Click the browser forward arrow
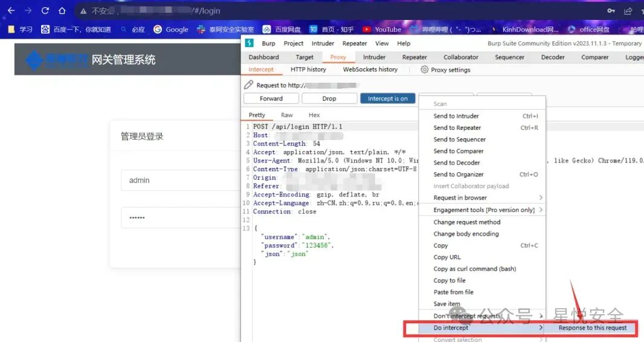This screenshot has width=644, height=342. coord(28,11)
